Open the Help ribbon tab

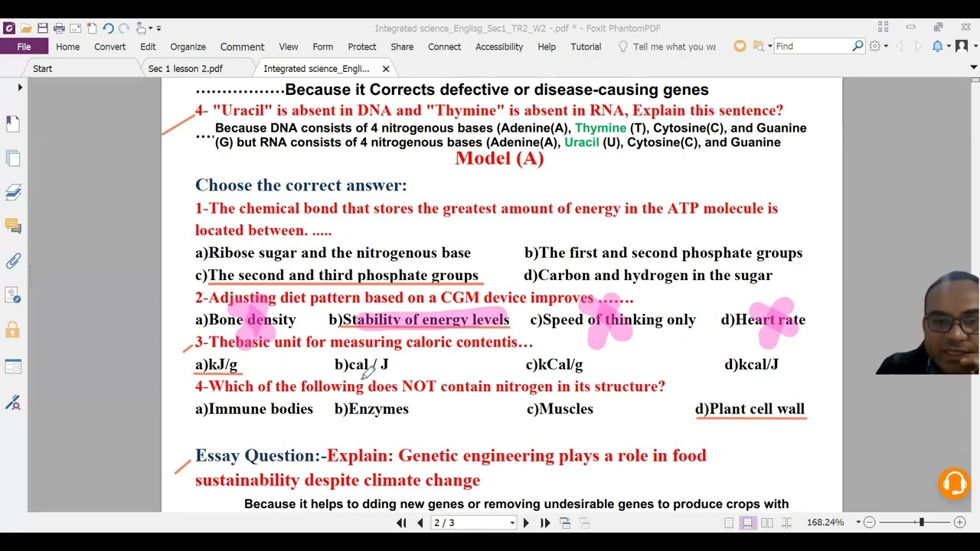pyautogui.click(x=547, y=47)
